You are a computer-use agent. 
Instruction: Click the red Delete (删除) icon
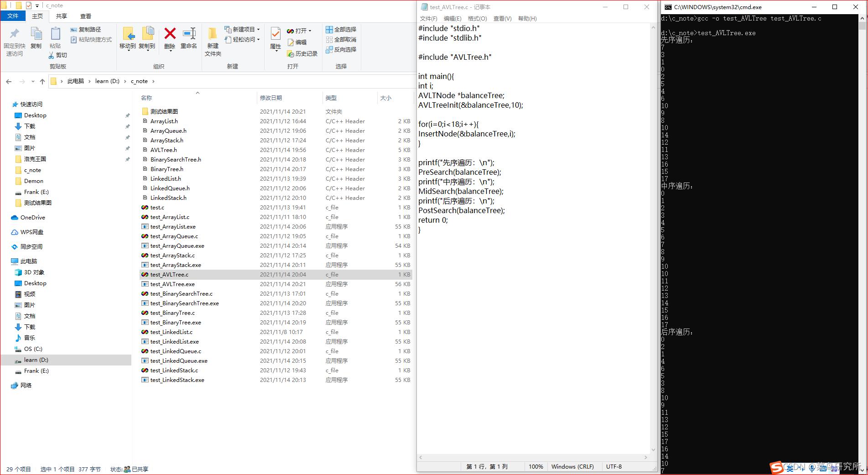pyautogui.click(x=170, y=33)
